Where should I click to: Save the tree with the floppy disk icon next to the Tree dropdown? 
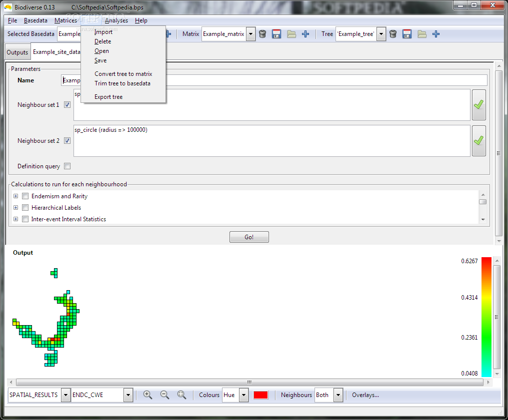[407, 34]
